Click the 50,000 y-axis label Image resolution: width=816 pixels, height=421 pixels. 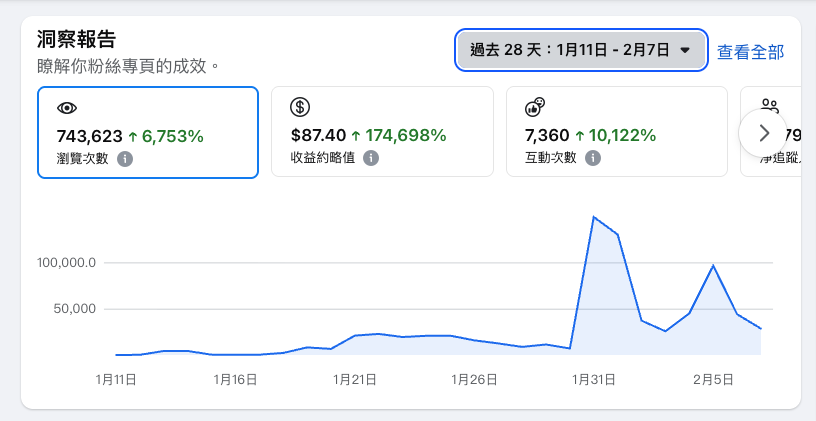point(74,309)
